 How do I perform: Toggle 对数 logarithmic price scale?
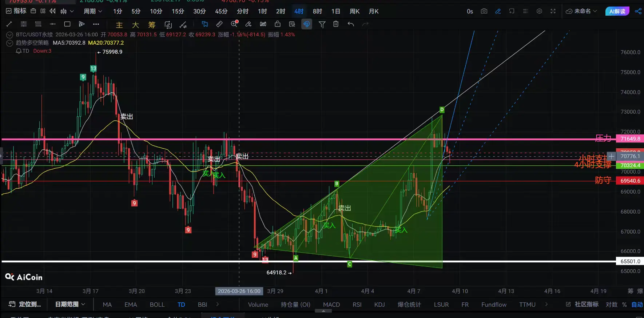(611, 305)
